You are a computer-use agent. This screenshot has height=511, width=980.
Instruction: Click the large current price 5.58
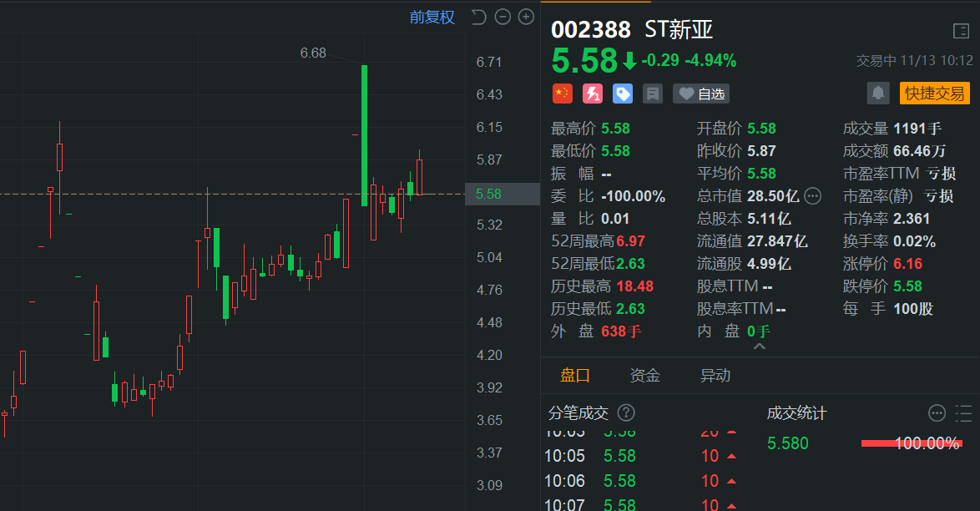(x=583, y=61)
